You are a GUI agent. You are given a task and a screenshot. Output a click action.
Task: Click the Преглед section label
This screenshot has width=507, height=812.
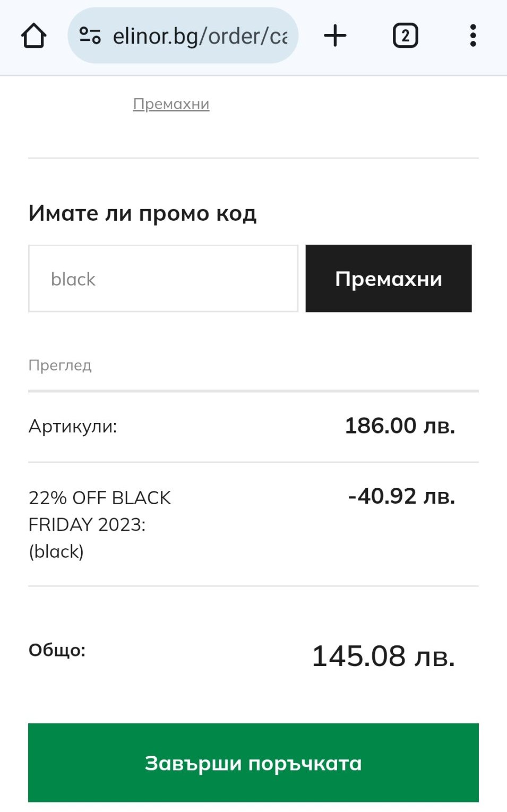(x=60, y=365)
